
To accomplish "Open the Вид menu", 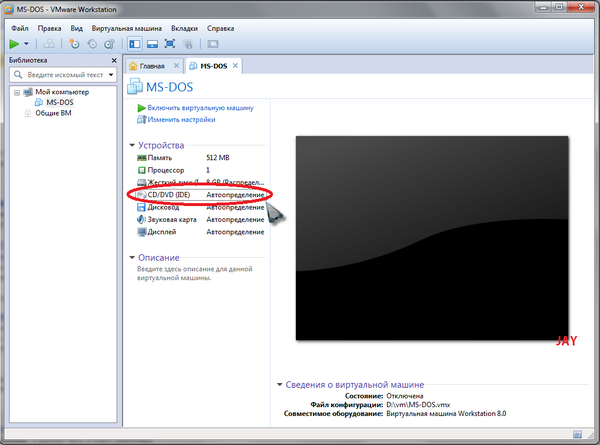I will (x=77, y=28).
